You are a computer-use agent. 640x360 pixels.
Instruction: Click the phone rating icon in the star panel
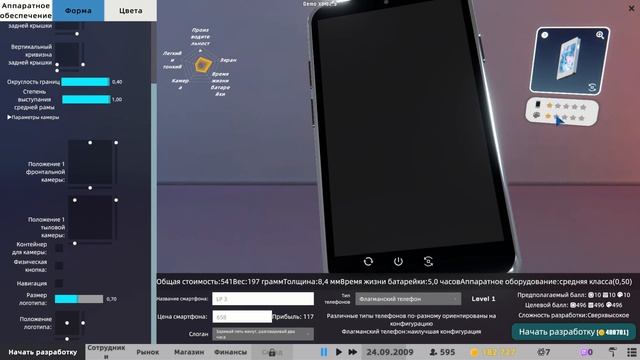click(x=538, y=105)
